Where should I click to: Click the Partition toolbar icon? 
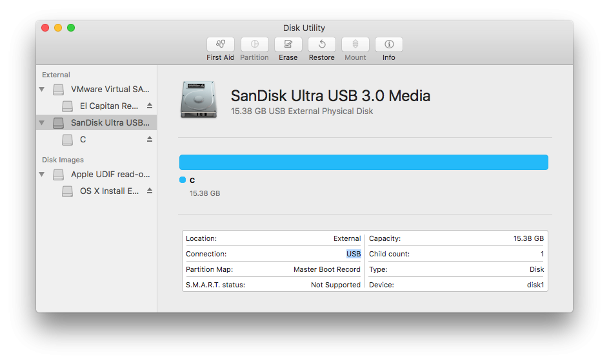coord(254,44)
